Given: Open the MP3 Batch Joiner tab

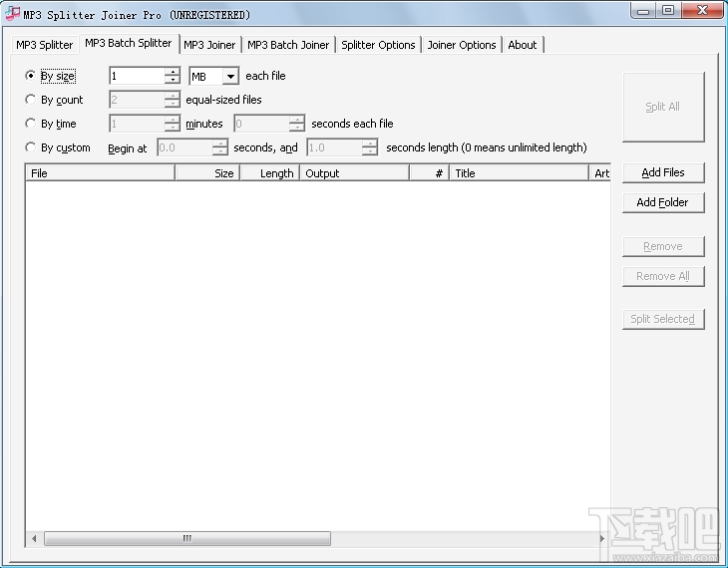Looking at the screenshot, I should (288, 45).
